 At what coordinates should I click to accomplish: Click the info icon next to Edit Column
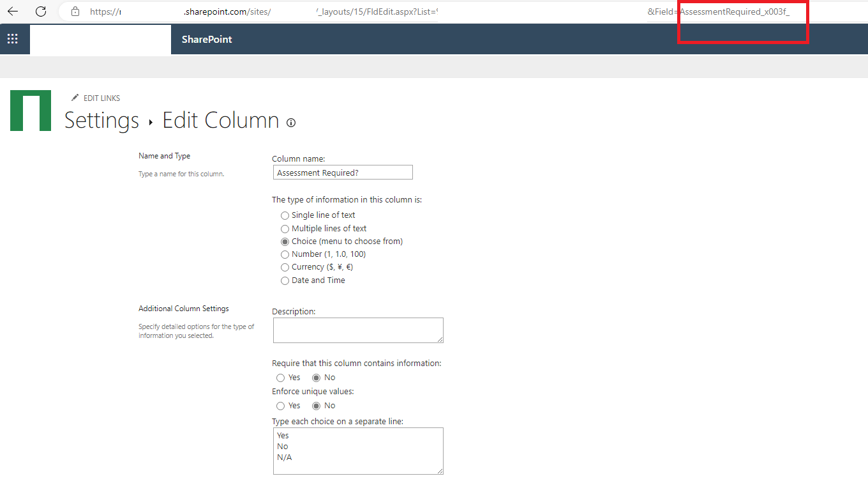(291, 123)
